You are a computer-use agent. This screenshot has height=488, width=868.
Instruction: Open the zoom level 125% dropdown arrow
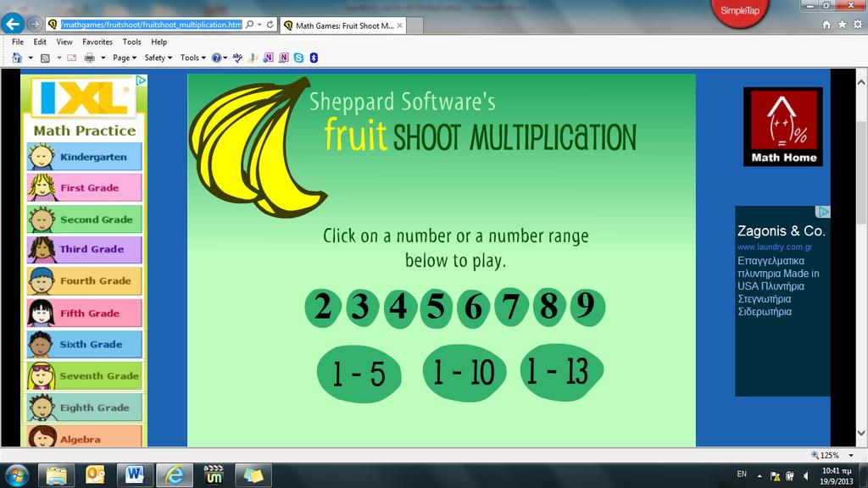click(851, 455)
